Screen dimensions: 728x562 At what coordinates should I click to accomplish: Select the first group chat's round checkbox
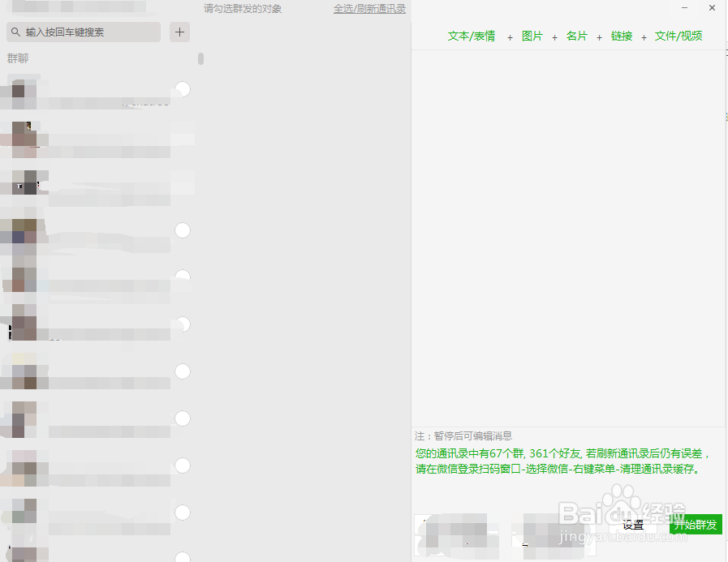coord(183,89)
